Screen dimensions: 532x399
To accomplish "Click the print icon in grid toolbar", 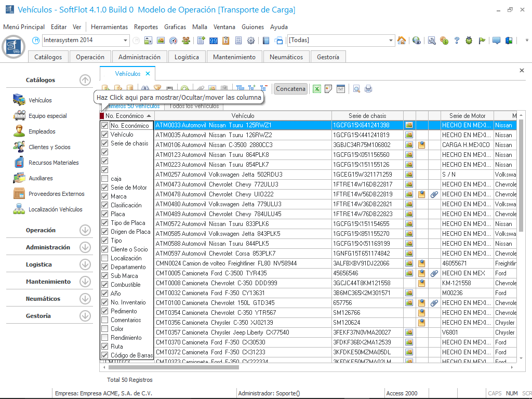I will [x=368, y=89].
